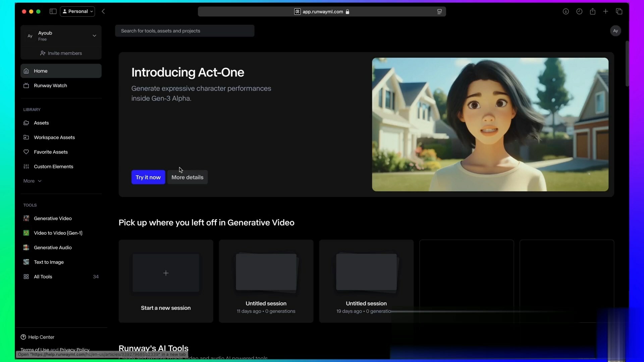Open the Start a new session card
Image resolution: width=644 pixels, height=362 pixels.
pos(166,281)
